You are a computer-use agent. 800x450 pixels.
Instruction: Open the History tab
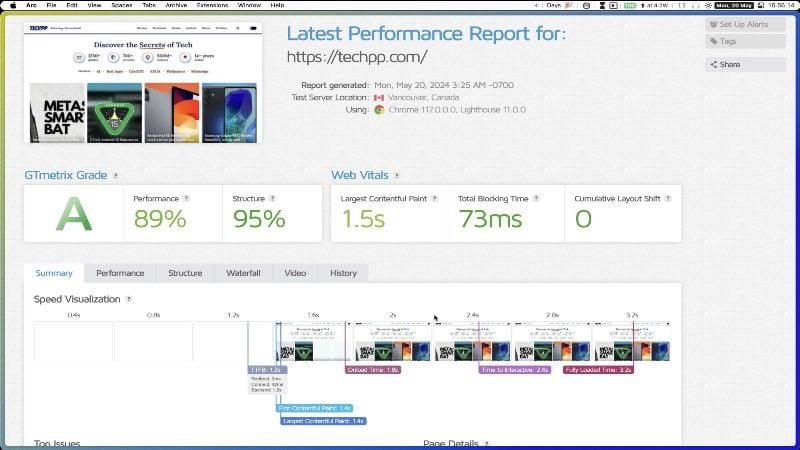343,273
